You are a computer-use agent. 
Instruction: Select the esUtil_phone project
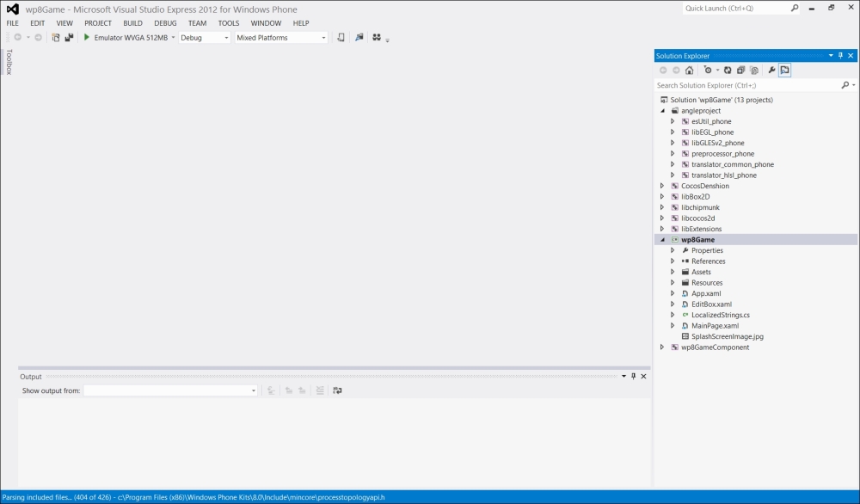click(711, 121)
